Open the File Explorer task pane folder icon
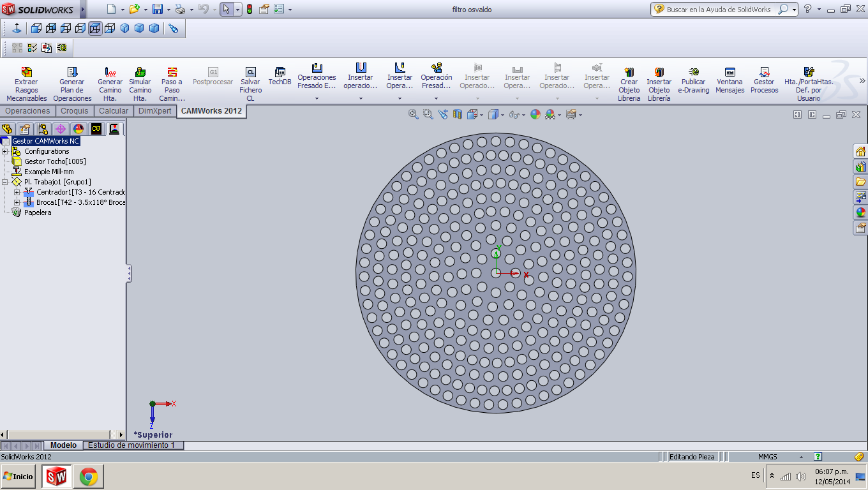Image resolution: width=868 pixels, height=490 pixels. coord(860,182)
